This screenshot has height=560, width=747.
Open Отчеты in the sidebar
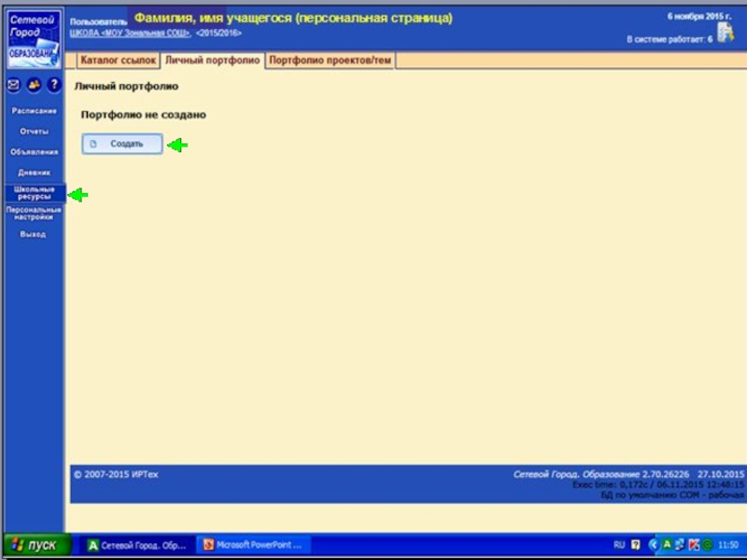click(x=34, y=132)
